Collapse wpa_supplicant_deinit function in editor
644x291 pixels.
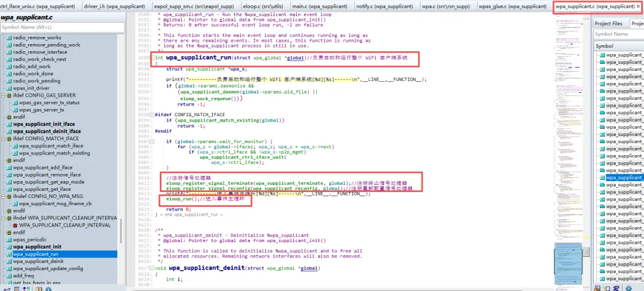pyautogui.click(x=153, y=268)
